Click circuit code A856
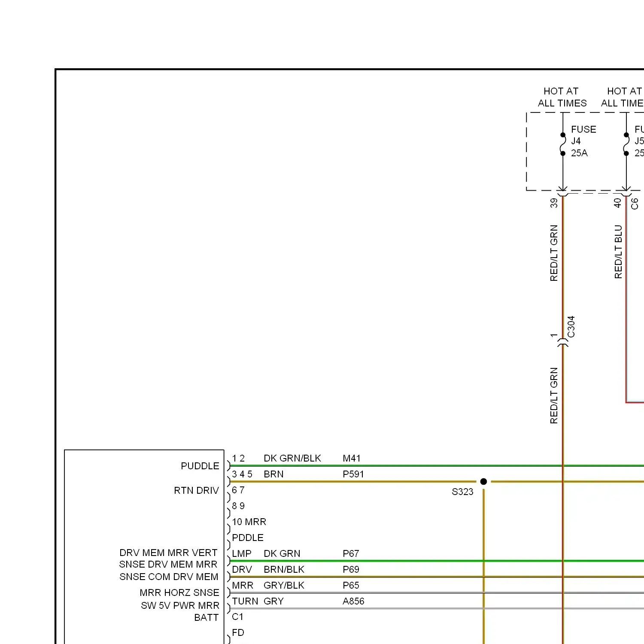The width and height of the screenshot is (644, 644). 353,601
